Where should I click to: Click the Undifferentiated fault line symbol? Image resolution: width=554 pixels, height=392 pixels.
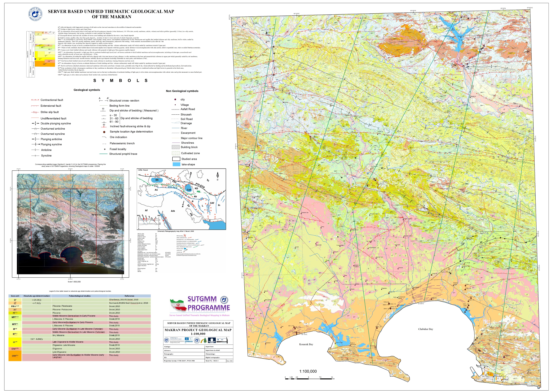35,118
